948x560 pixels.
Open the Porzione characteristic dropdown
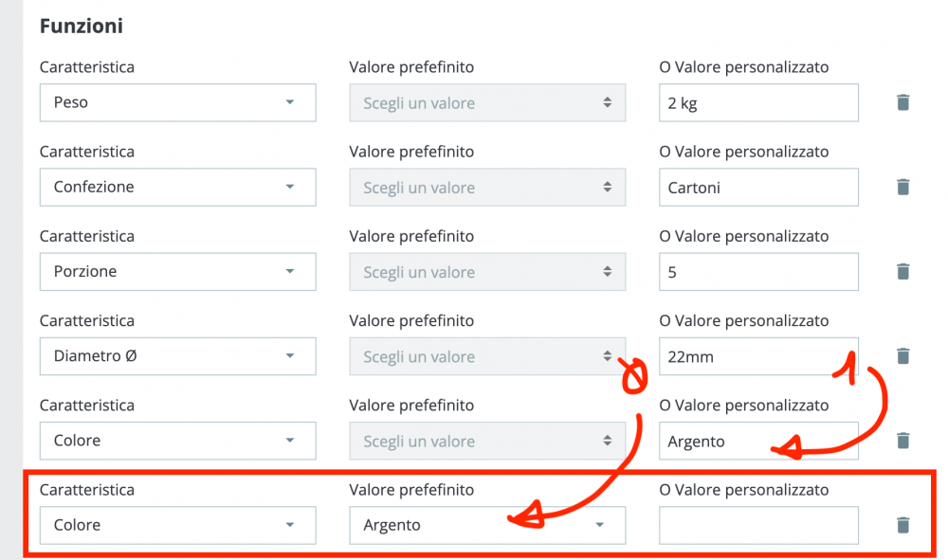[177, 271]
